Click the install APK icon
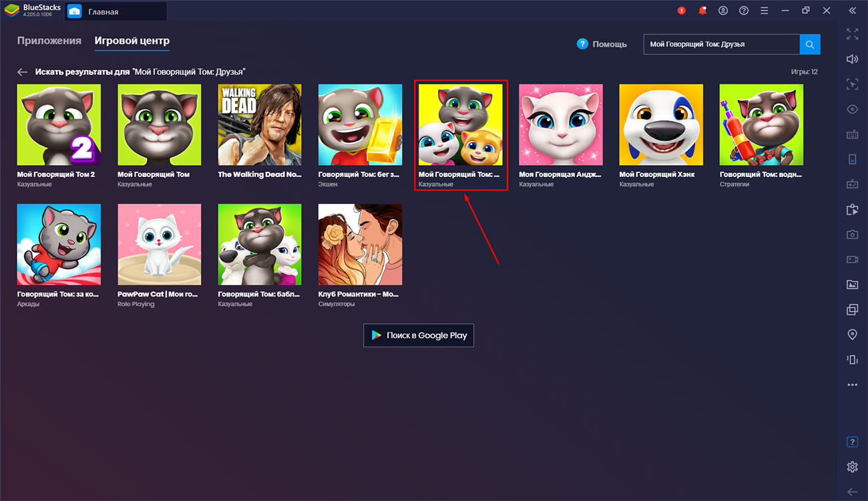Viewport: 868px width, 501px height. (852, 209)
